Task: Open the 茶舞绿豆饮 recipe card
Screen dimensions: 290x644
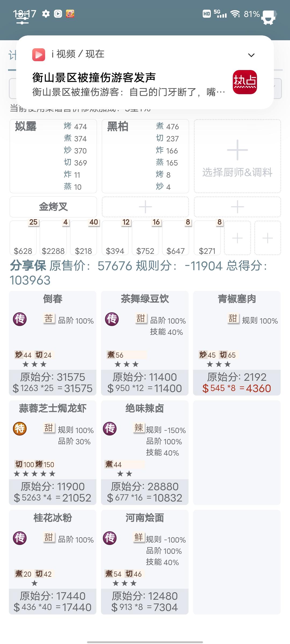Action: coord(145,343)
